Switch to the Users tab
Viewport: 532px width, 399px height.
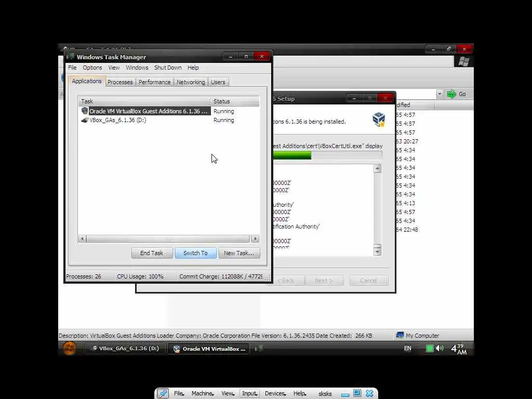pyautogui.click(x=218, y=82)
